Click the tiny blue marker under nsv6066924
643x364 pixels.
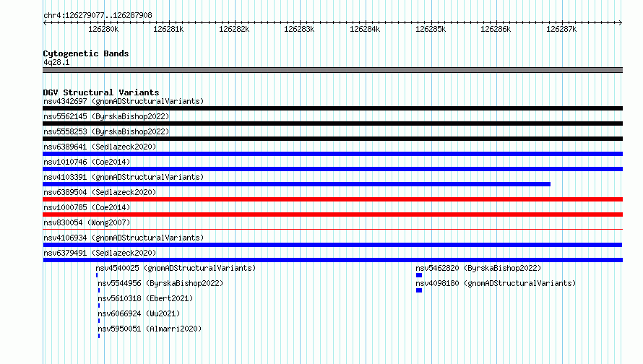(99, 321)
